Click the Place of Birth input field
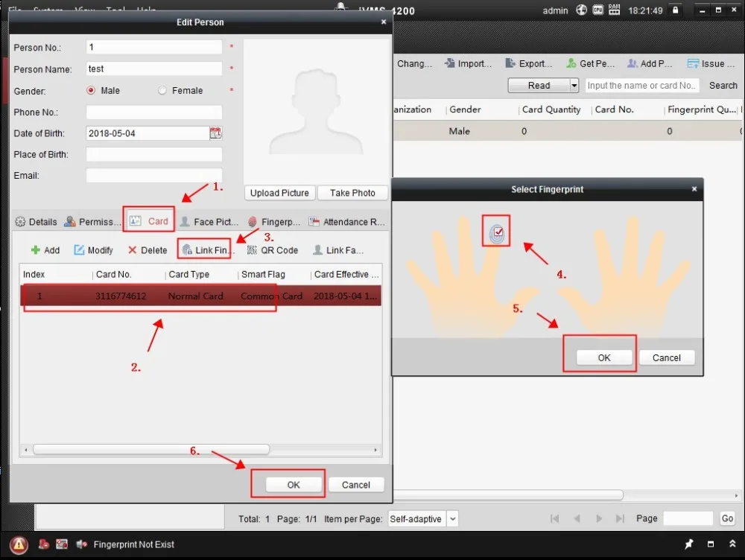745x560 pixels. pyautogui.click(x=154, y=154)
